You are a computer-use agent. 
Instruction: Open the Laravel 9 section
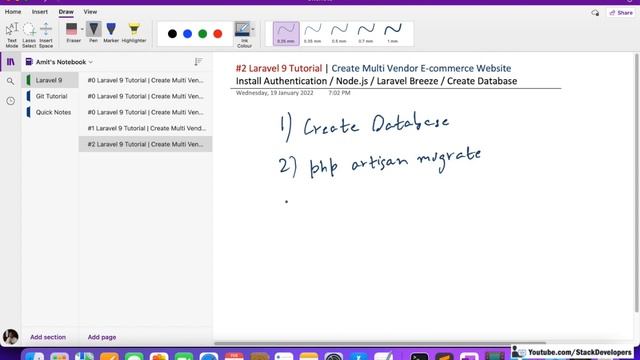(x=50, y=80)
